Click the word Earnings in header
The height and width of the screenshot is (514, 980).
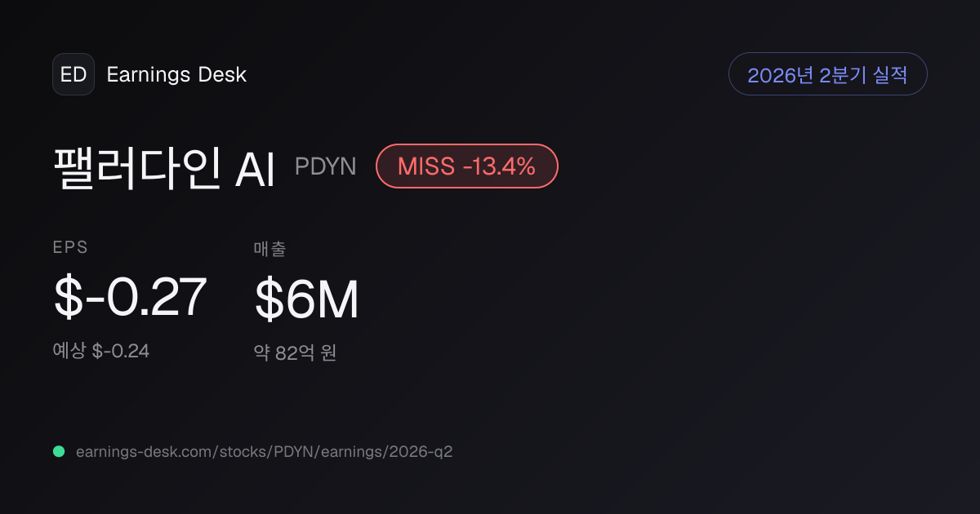pos(149,75)
